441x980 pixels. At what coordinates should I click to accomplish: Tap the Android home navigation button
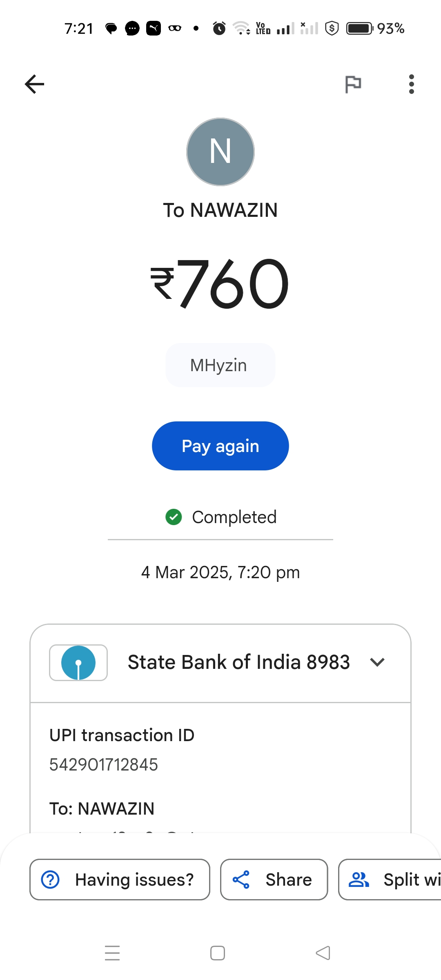coord(218,953)
